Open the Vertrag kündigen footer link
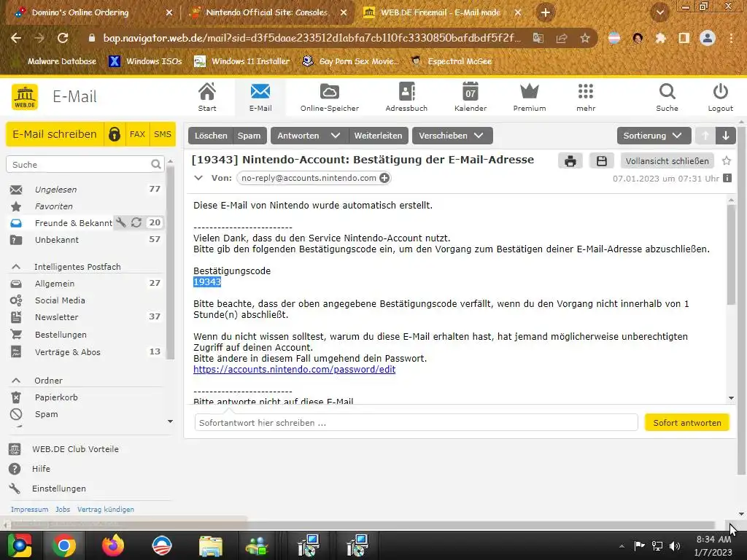747x560 pixels. 105,510
